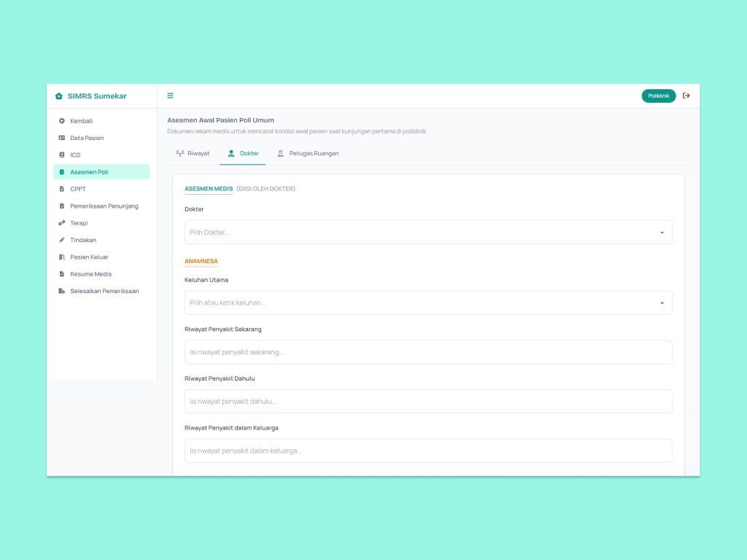747x560 pixels.
Task: Click the Terapi pills icon
Action: (x=62, y=223)
